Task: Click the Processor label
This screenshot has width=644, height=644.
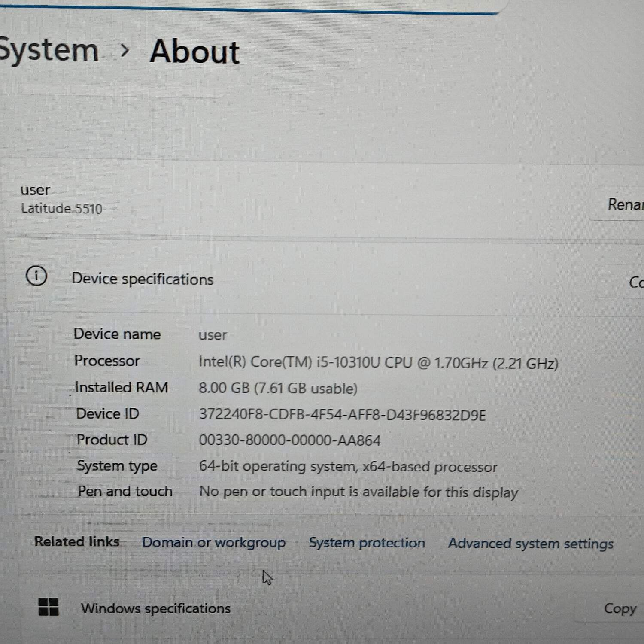Action: [107, 361]
